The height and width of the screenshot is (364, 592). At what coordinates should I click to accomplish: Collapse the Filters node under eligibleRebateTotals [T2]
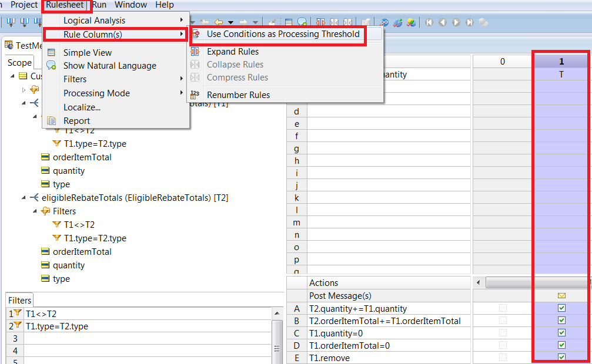tap(35, 211)
